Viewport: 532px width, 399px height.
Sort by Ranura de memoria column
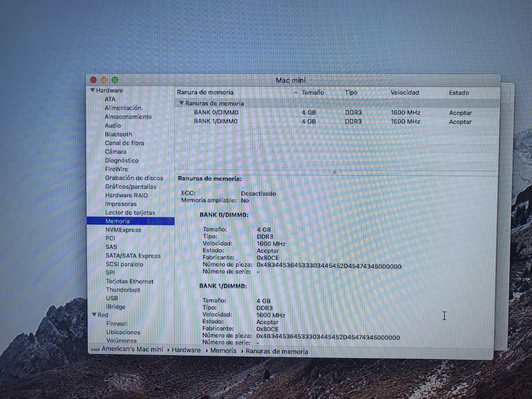point(205,92)
